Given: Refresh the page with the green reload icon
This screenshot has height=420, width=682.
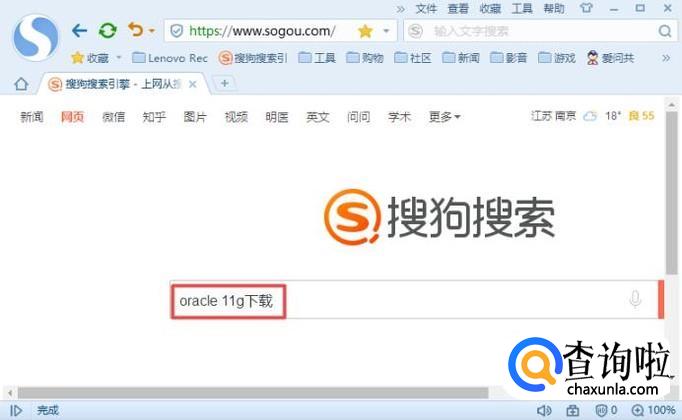Looking at the screenshot, I should coord(107,31).
